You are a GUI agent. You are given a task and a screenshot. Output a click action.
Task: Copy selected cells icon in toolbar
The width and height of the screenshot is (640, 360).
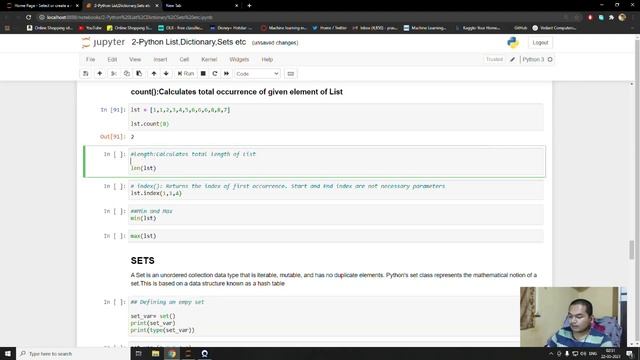pyautogui.click(x=127, y=73)
